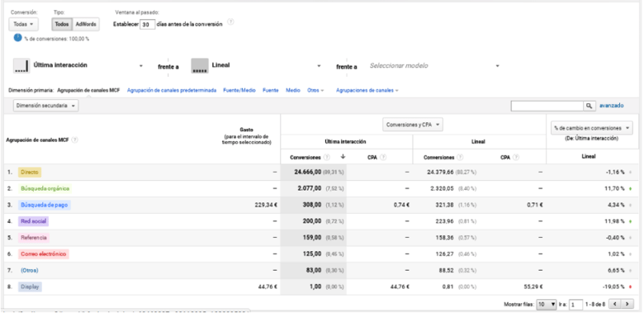
Task: Open '% de cambio en conversiones' dropdown
Action: pos(592,128)
